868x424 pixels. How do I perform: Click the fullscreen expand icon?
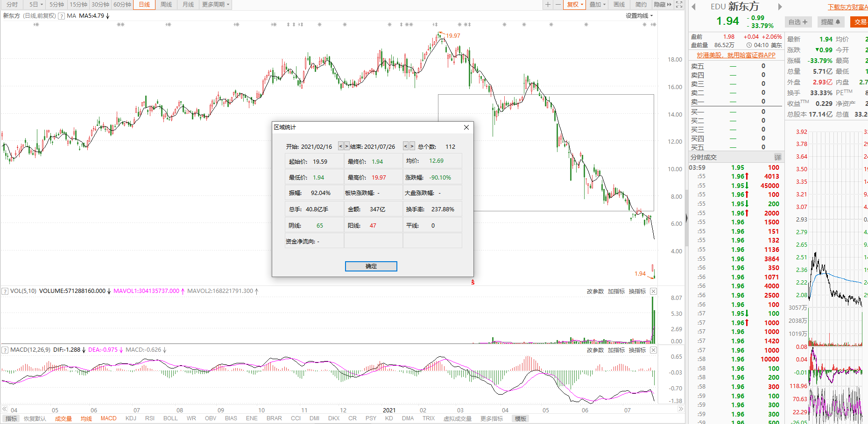679,5
